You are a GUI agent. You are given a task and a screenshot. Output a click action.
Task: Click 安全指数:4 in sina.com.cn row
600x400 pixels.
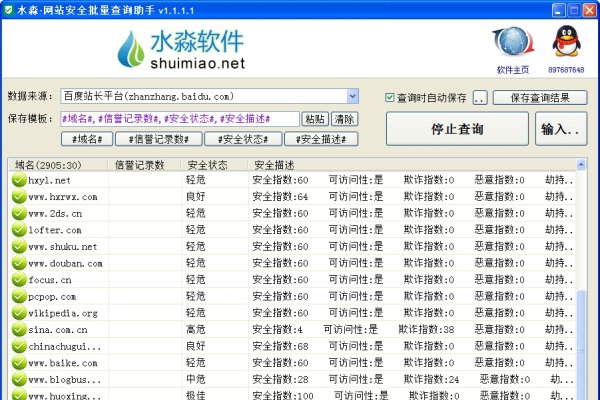tap(277, 330)
